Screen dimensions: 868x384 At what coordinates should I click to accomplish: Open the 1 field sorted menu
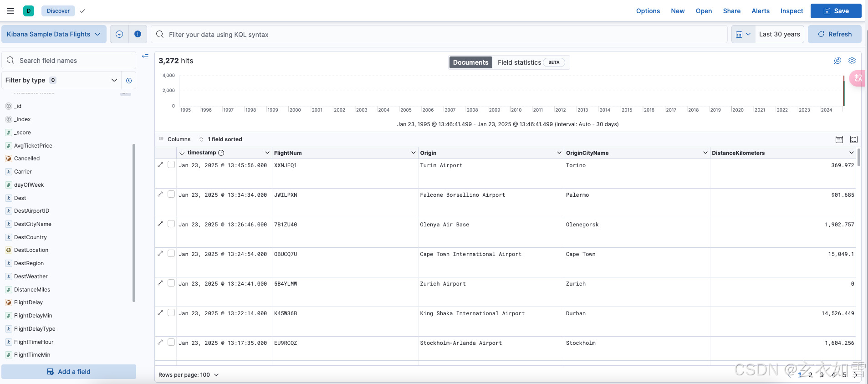[220, 139]
